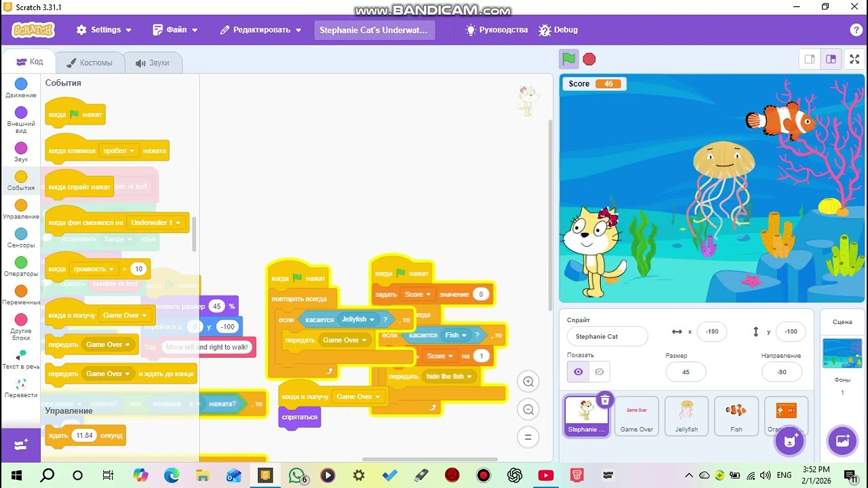The width and height of the screenshot is (868, 488).
Task: Expand the Settings menu
Action: tap(104, 30)
